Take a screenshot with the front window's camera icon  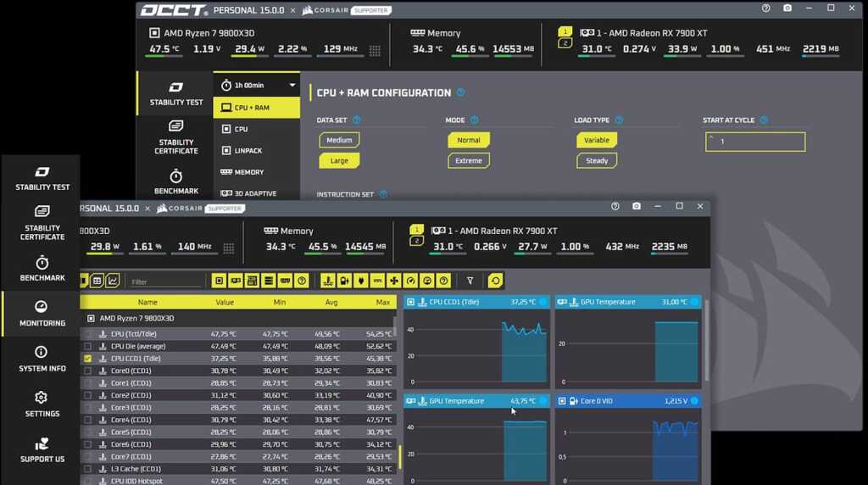(636, 206)
